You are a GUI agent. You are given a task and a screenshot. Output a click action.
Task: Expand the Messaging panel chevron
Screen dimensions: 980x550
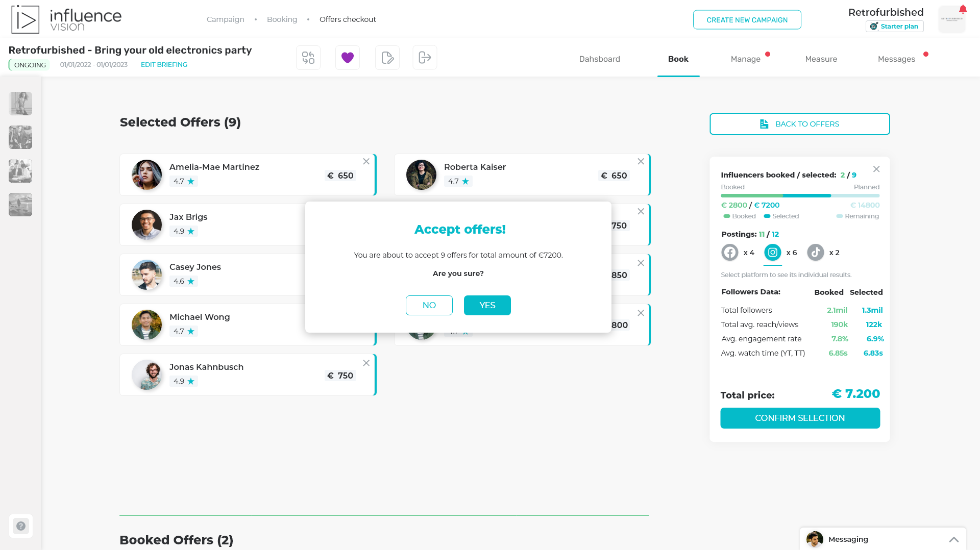[954, 539]
